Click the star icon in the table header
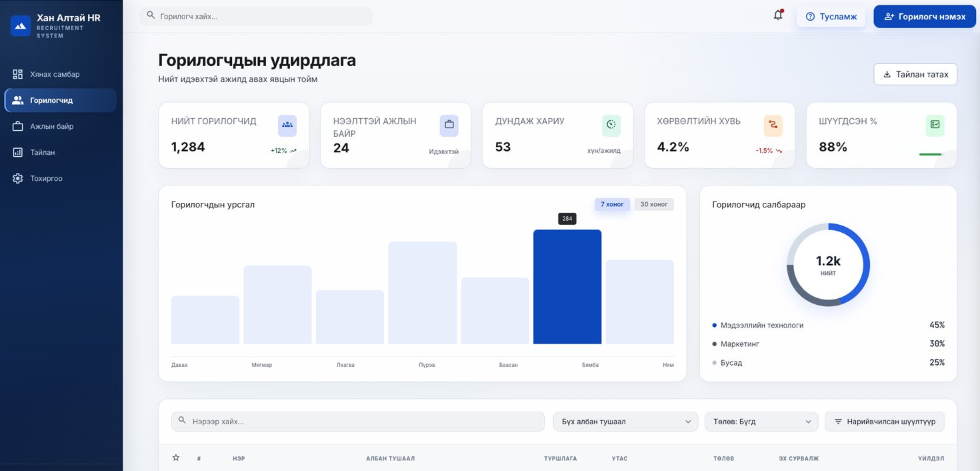The width and height of the screenshot is (980, 471). (x=176, y=458)
